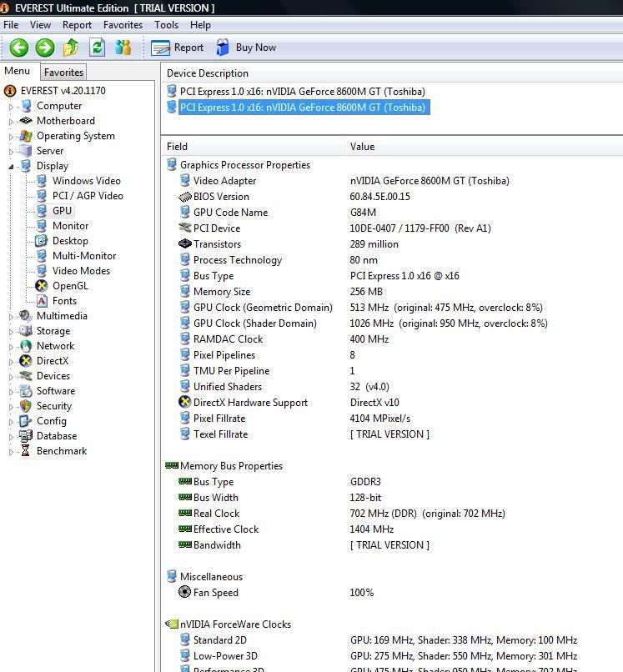
Task: Click the Network globe icon
Action: pyautogui.click(x=26, y=346)
